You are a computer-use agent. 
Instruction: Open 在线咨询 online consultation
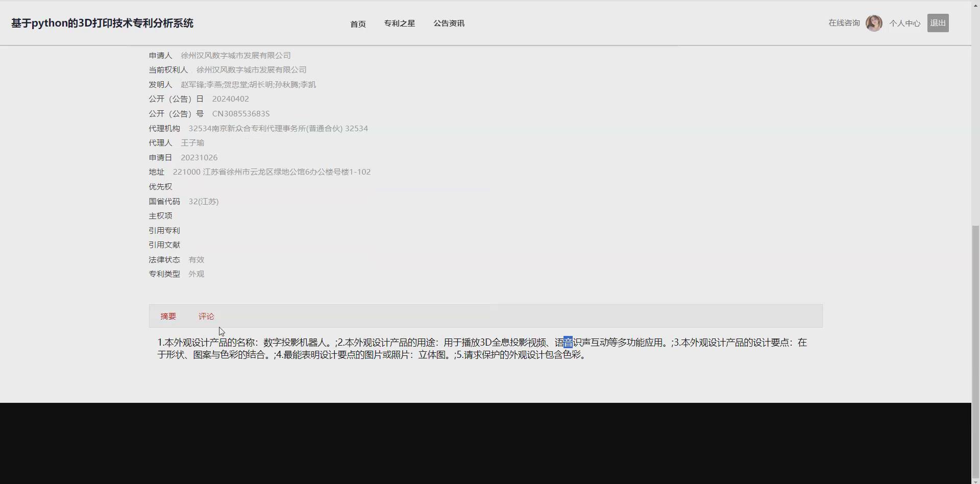(x=843, y=22)
